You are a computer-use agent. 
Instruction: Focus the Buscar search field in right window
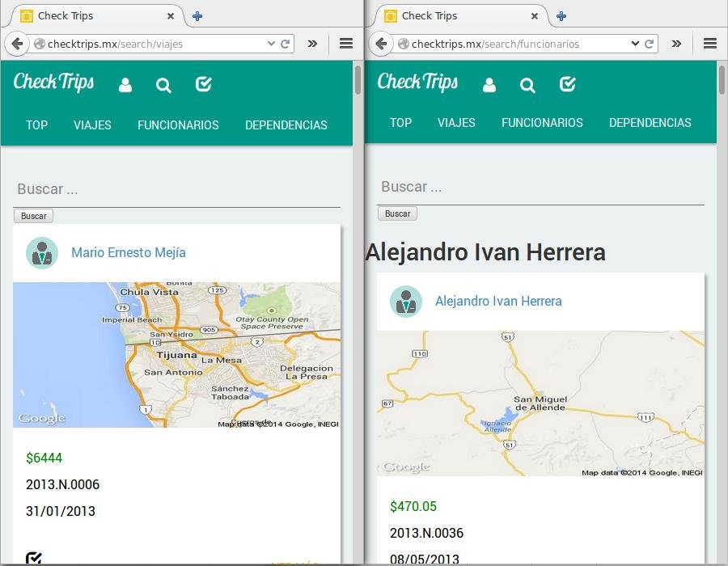[x=540, y=187]
